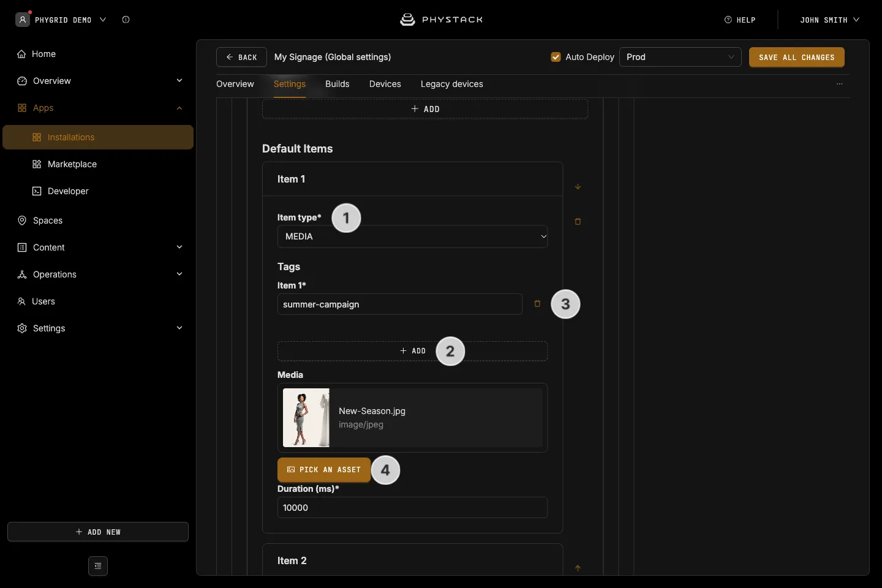Click the Phygrid Demo avatar icon
The image size is (882, 588).
pyautogui.click(x=23, y=20)
